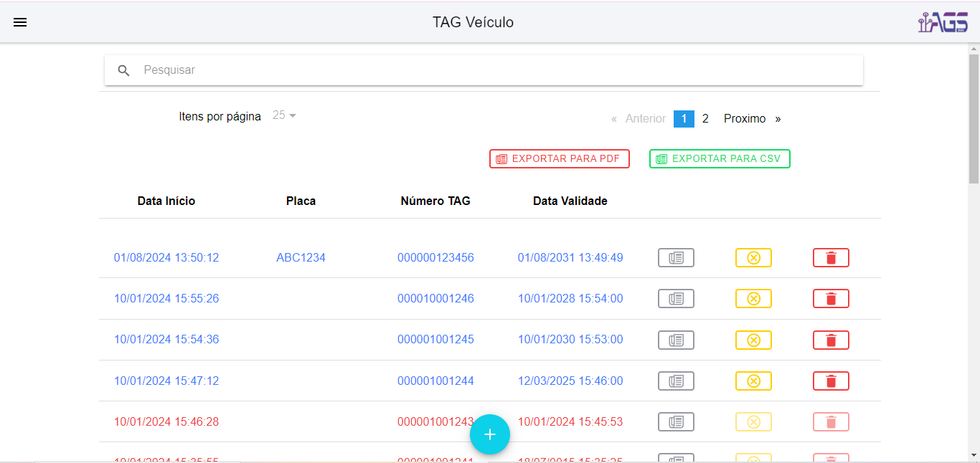View details of tag 000001001245

[675, 340]
